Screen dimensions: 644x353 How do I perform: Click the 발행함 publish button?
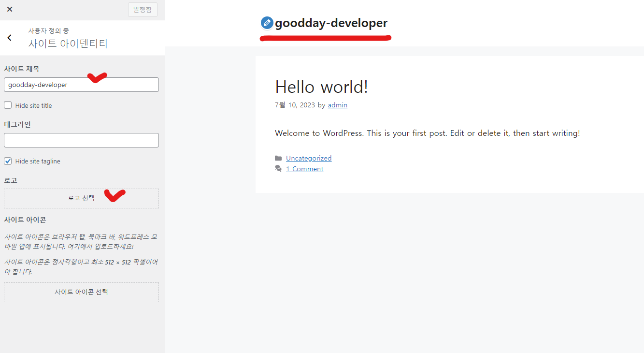click(143, 10)
